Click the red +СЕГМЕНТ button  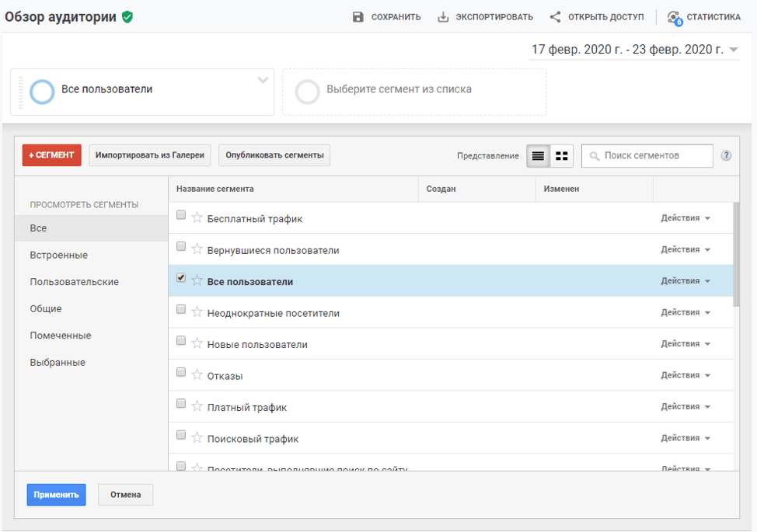tap(51, 155)
